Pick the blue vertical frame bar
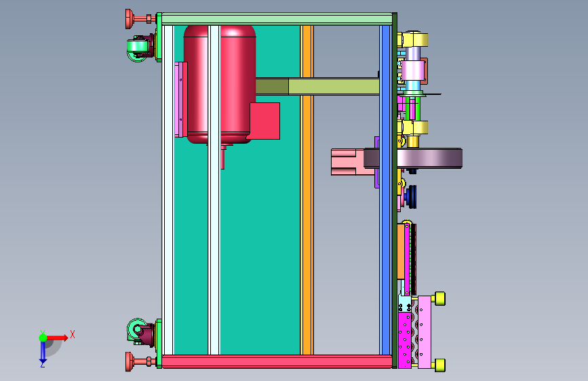The image size is (588, 381). click(x=386, y=190)
